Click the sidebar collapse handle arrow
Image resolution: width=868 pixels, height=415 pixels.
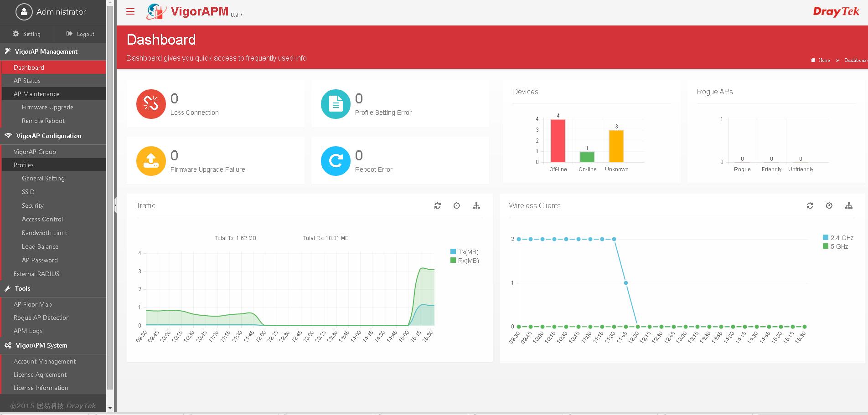(x=115, y=205)
